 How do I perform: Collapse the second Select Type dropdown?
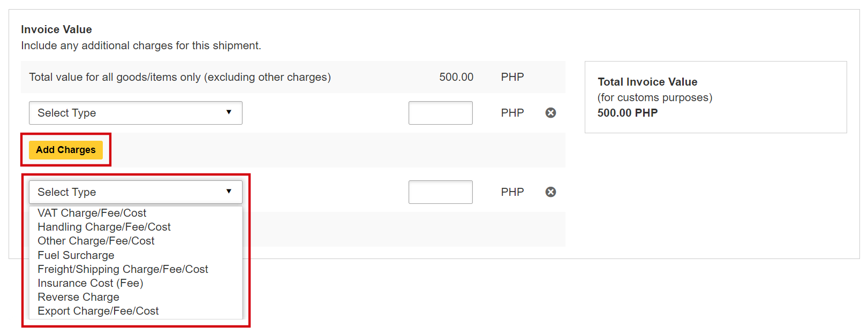[x=135, y=192]
